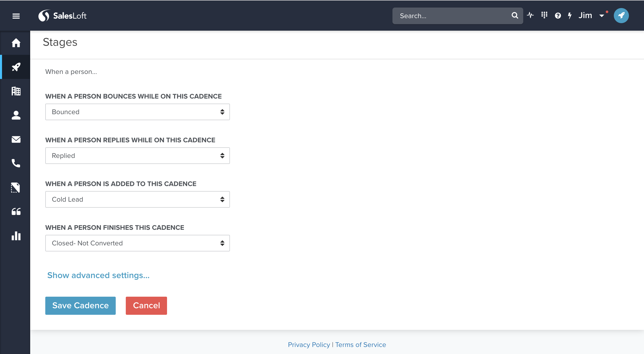
Task: Expand the Replied stage dropdown
Action: pos(137,156)
